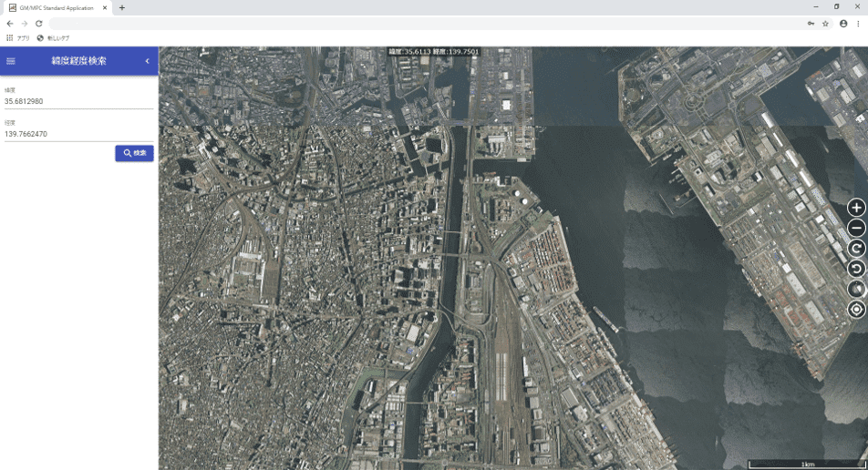Open the hamburger menu in side panel

(11, 61)
